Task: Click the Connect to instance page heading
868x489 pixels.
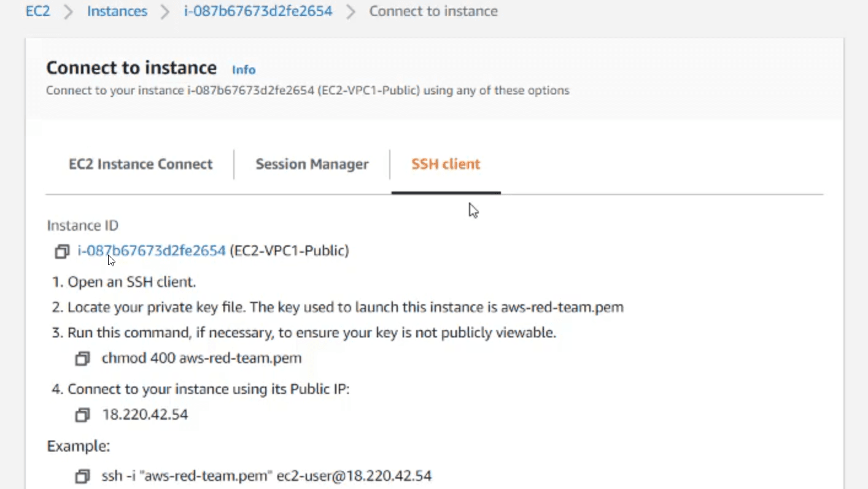Action: pyautogui.click(x=131, y=67)
